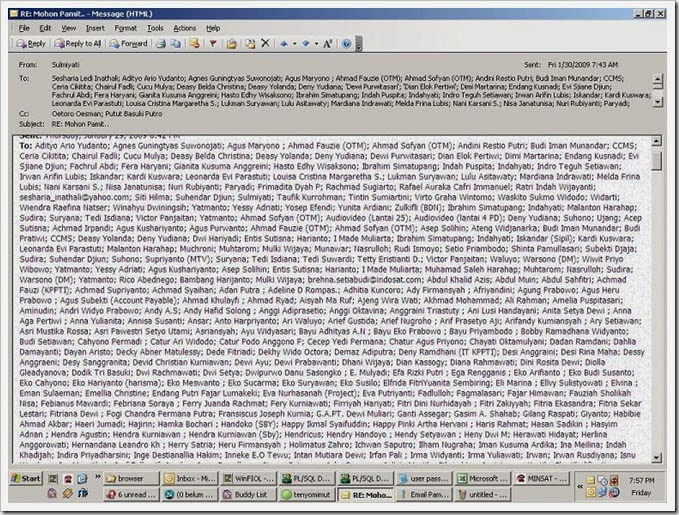The image size is (679, 515).
Task: Click the Copy icon in toolbar
Action: (175, 43)
